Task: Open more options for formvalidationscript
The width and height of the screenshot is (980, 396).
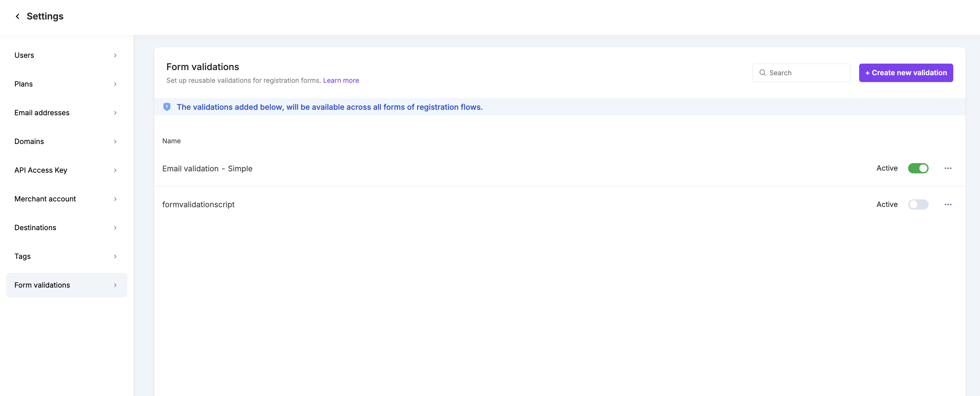Action: 948,204
